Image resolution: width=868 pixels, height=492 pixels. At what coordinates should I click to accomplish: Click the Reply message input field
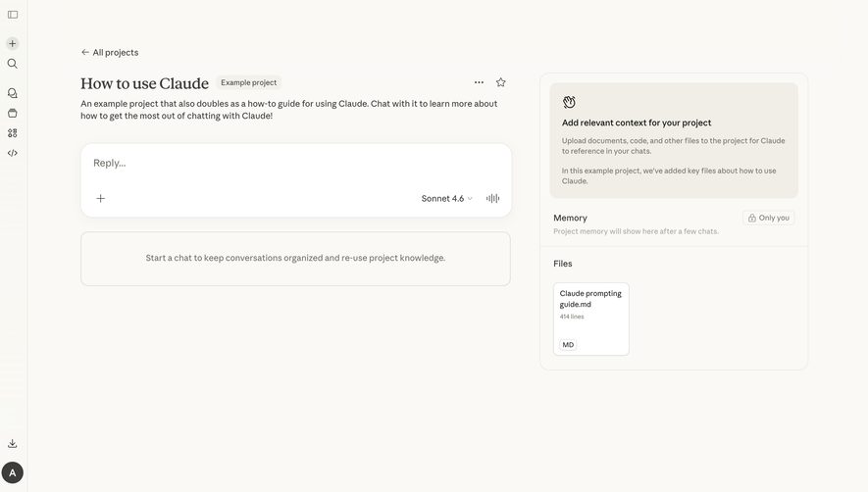pos(295,164)
